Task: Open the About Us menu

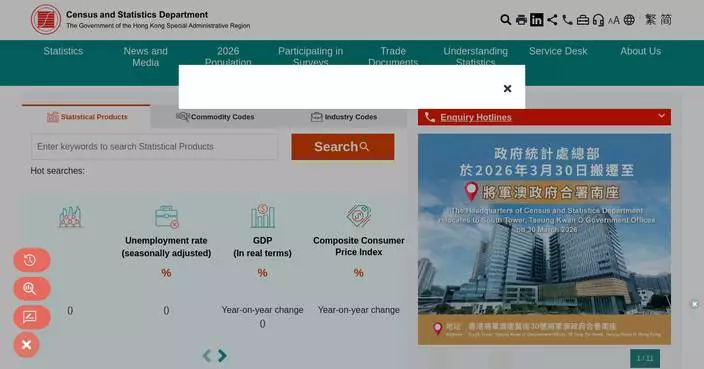Action: tap(640, 51)
